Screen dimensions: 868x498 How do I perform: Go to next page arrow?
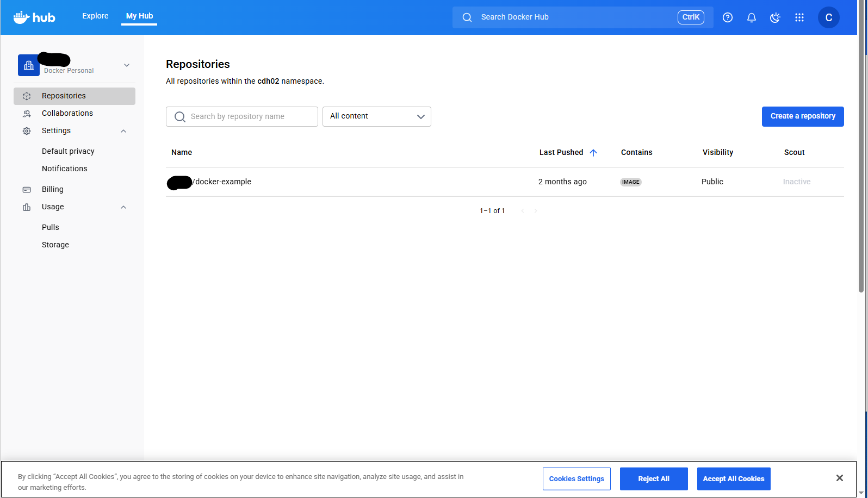tap(536, 211)
